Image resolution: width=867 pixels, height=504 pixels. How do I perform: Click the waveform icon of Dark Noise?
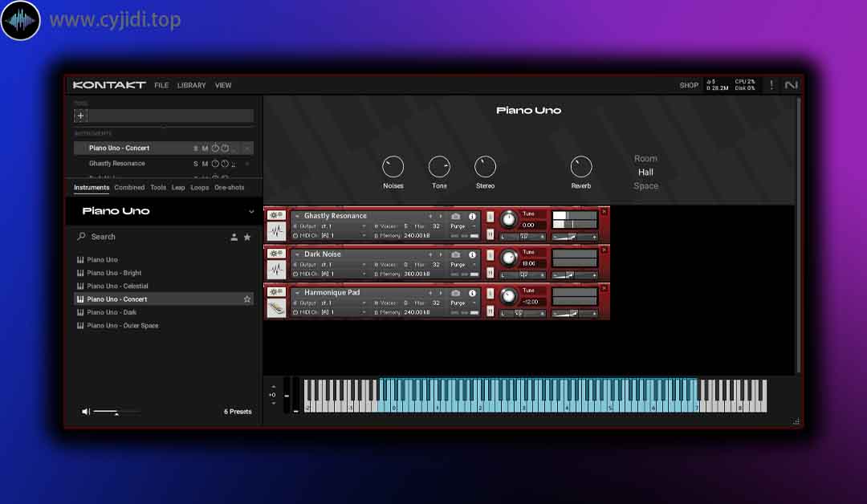point(276,269)
